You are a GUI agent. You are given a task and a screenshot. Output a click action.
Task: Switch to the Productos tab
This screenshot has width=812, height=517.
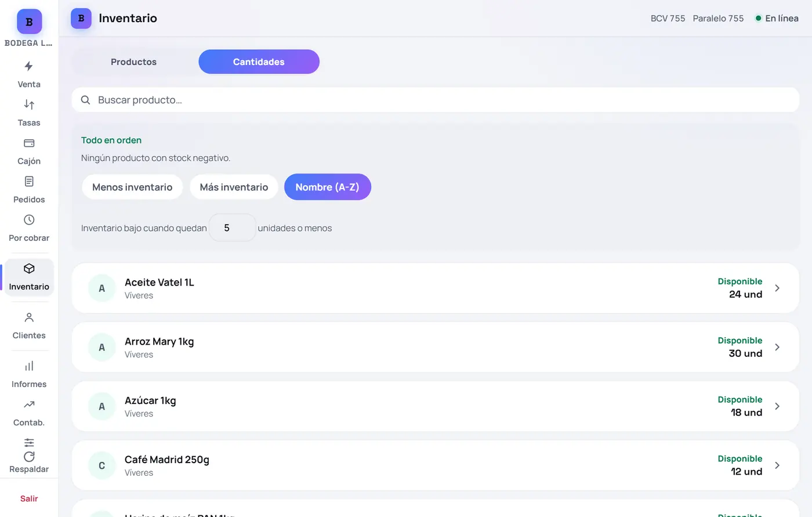point(134,62)
